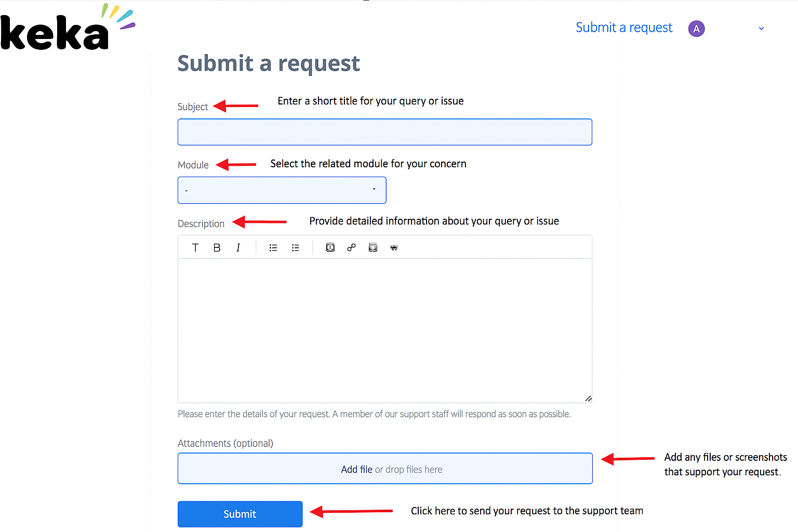The image size is (798, 532).
Task: Click the stacked-square icon right of the link icon
Action: coord(373,248)
